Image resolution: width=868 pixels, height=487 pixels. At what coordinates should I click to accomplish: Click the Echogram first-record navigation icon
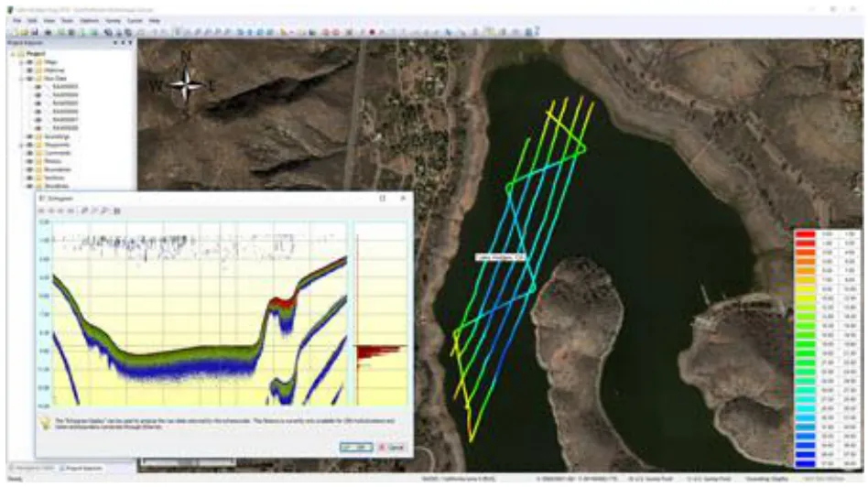[41, 211]
